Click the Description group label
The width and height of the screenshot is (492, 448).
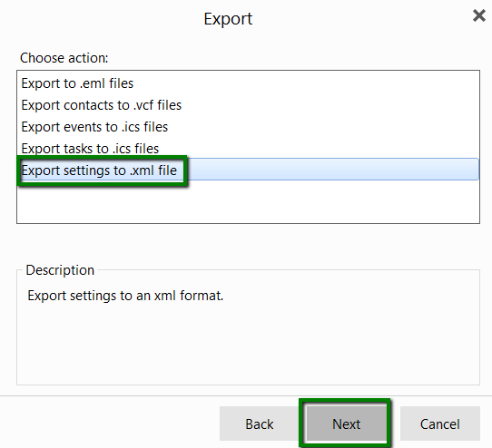(60, 270)
